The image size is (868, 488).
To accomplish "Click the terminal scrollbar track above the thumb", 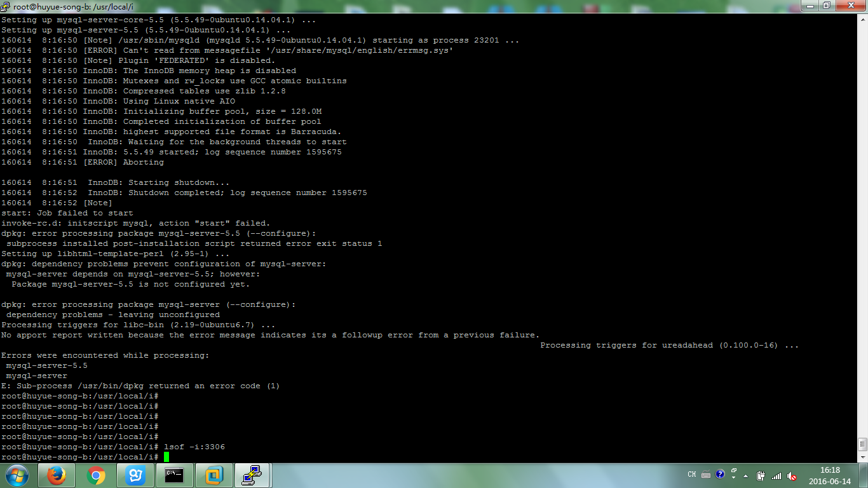I will pyautogui.click(x=862, y=231).
